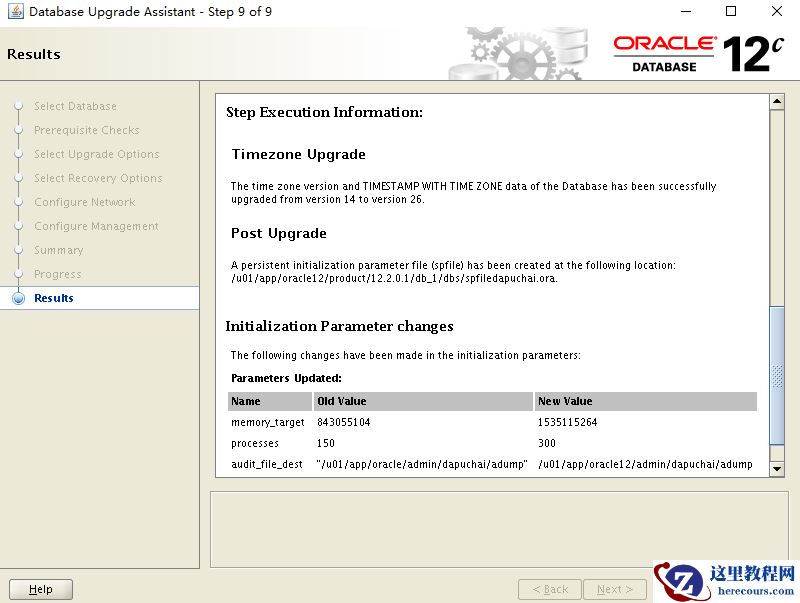
Task: Click the disabled Next button
Action: (615, 589)
